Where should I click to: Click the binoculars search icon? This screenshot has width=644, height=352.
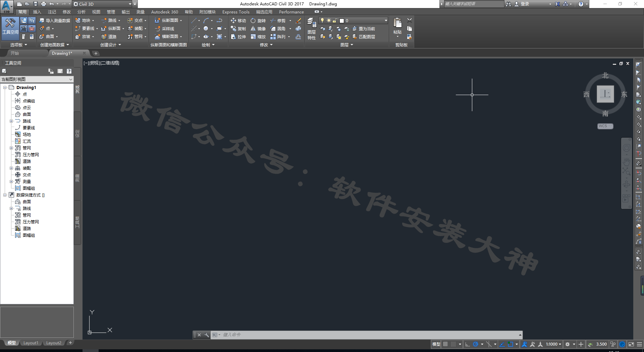pyautogui.click(x=508, y=4)
